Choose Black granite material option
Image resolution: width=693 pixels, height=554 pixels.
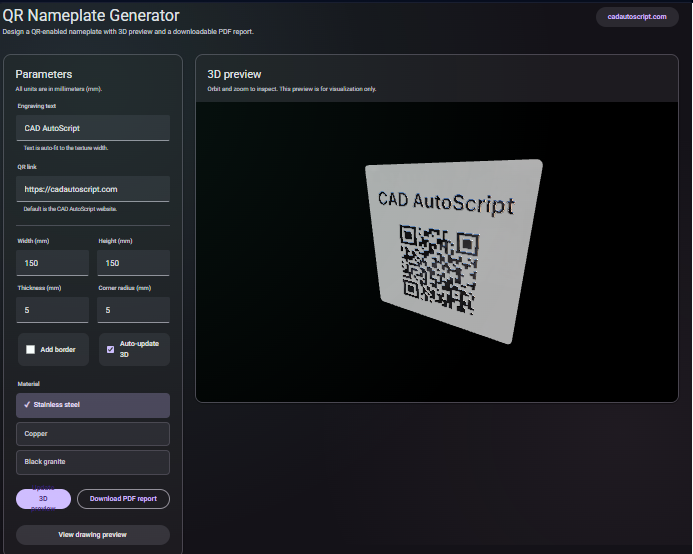(x=93, y=462)
